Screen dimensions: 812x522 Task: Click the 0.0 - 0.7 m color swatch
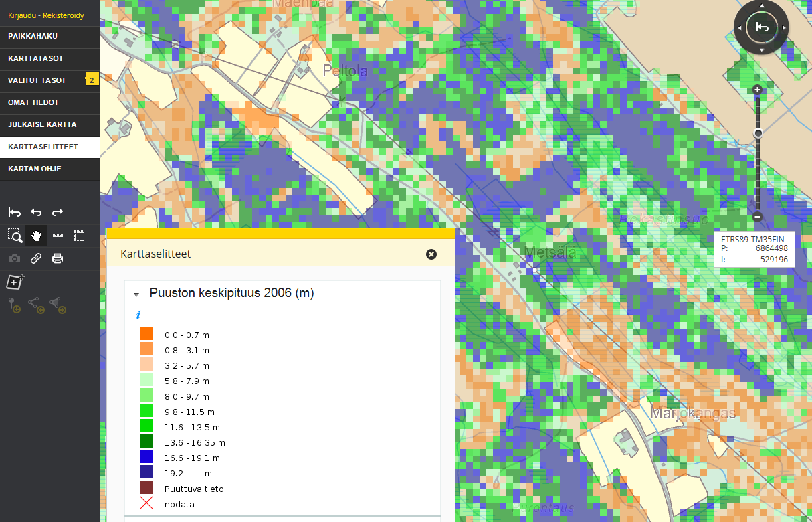pos(146,333)
